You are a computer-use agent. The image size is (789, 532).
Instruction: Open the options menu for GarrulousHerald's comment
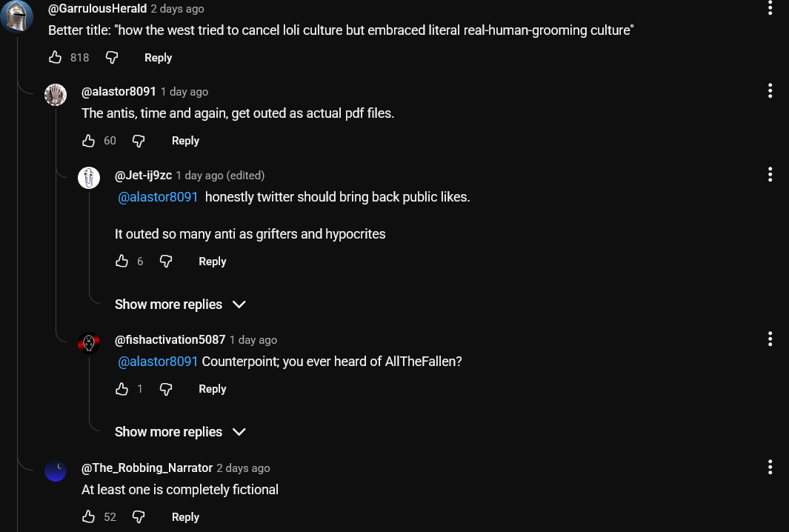point(770,9)
